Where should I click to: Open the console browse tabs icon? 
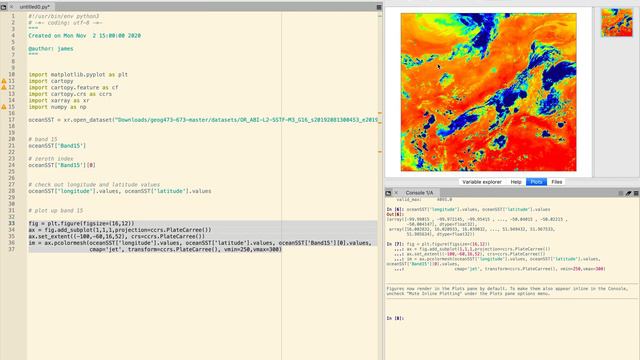coord(388,193)
